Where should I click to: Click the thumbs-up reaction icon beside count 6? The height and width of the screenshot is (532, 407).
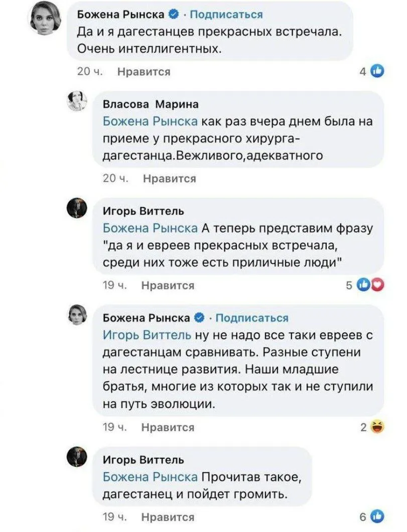click(377, 516)
